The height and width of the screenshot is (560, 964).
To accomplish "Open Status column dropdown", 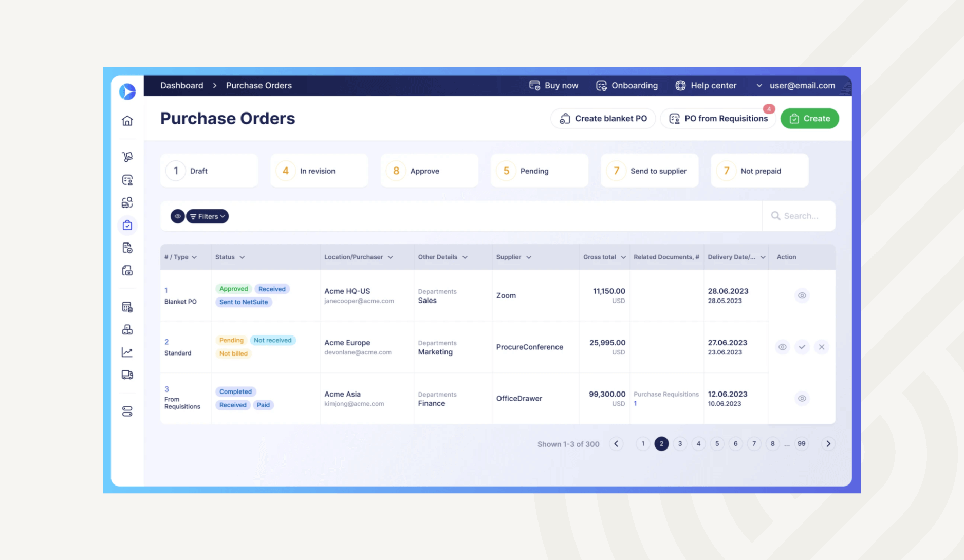I will pyautogui.click(x=242, y=257).
